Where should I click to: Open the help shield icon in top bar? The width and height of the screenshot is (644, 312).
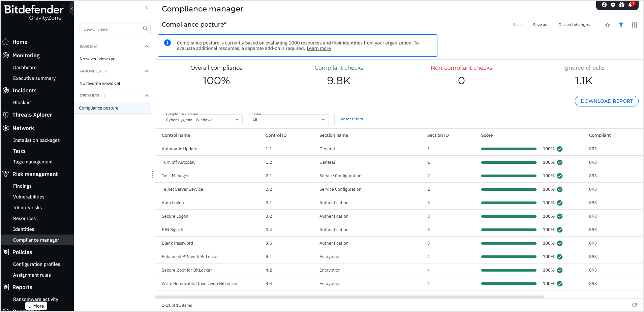pos(613,5)
